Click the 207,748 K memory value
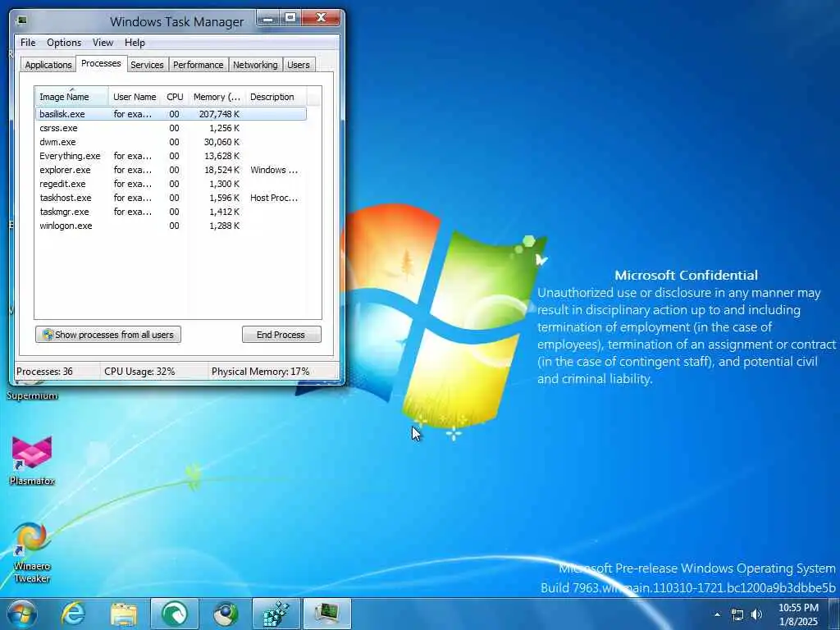Viewport: 840px width, 630px height. coord(219,114)
